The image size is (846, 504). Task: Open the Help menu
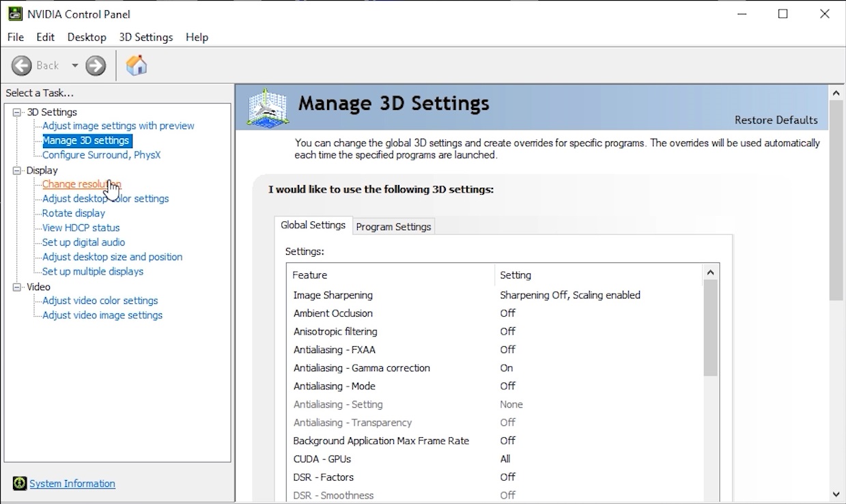tap(197, 37)
